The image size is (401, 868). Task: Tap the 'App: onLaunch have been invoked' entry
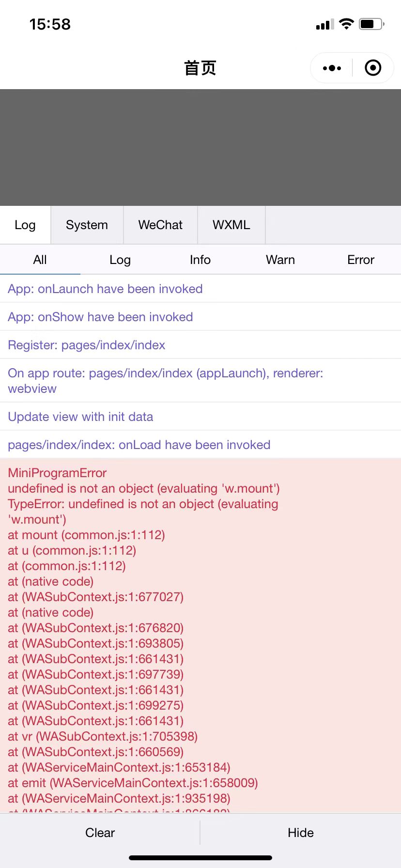(x=105, y=289)
